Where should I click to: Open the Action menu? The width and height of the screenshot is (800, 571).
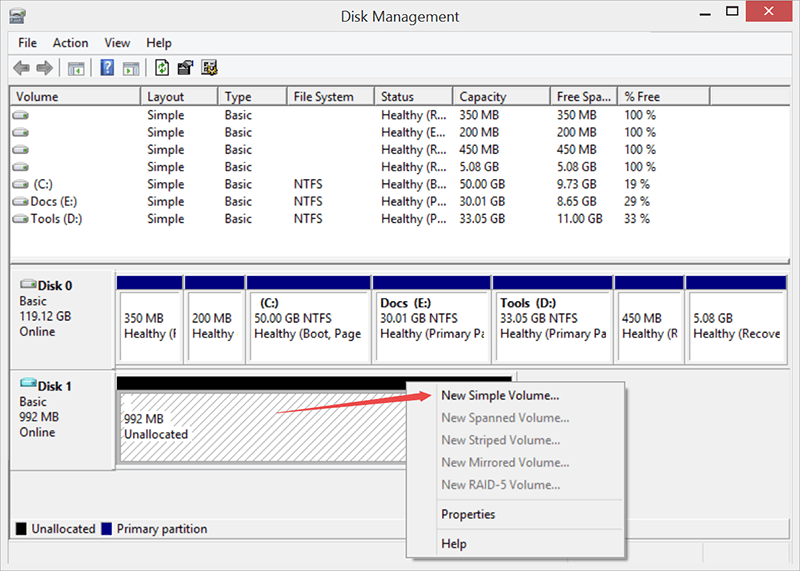point(70,43)
